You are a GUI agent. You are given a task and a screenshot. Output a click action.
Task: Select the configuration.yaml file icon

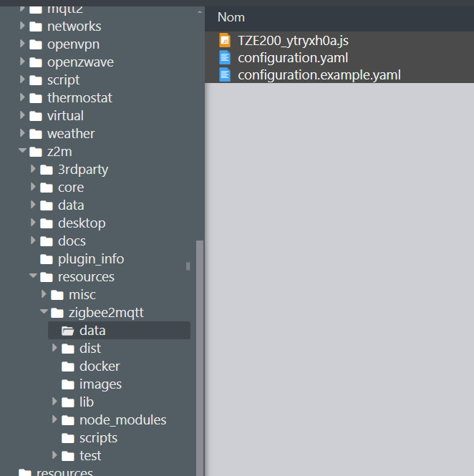tap(225, 58)
